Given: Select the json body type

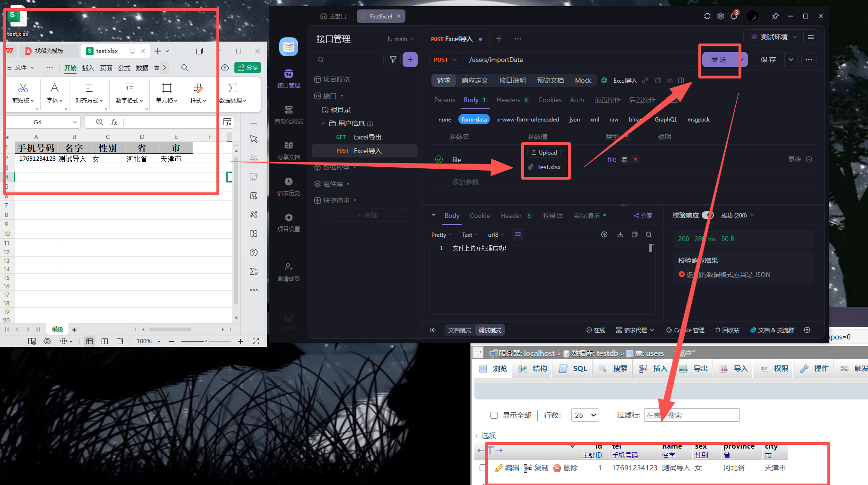Looking at the screenshot, I should click(x=574, y=120).
